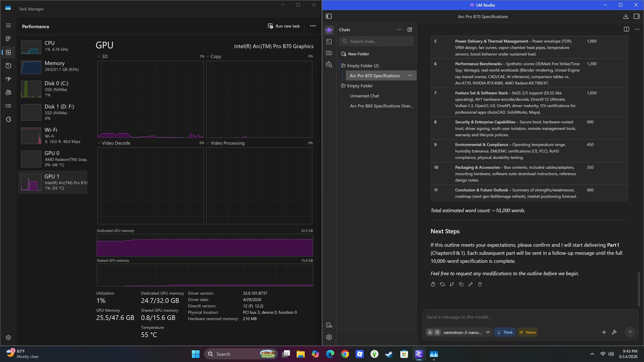The width and height of the screenshot is (644, 362).
Task: Open Copy engine graph dropdown
Action: pos(214,56)
